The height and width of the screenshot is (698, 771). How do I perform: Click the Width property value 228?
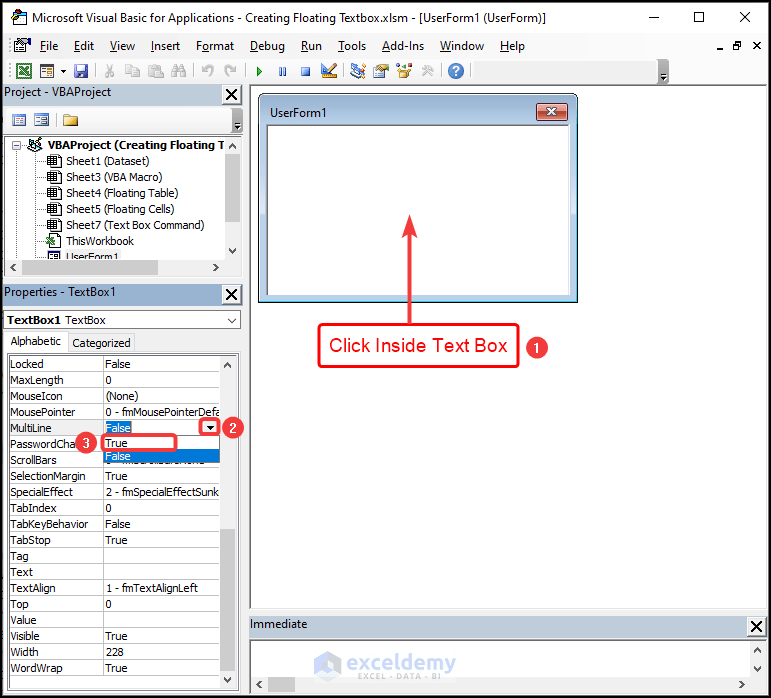click(x=161, y=652)
